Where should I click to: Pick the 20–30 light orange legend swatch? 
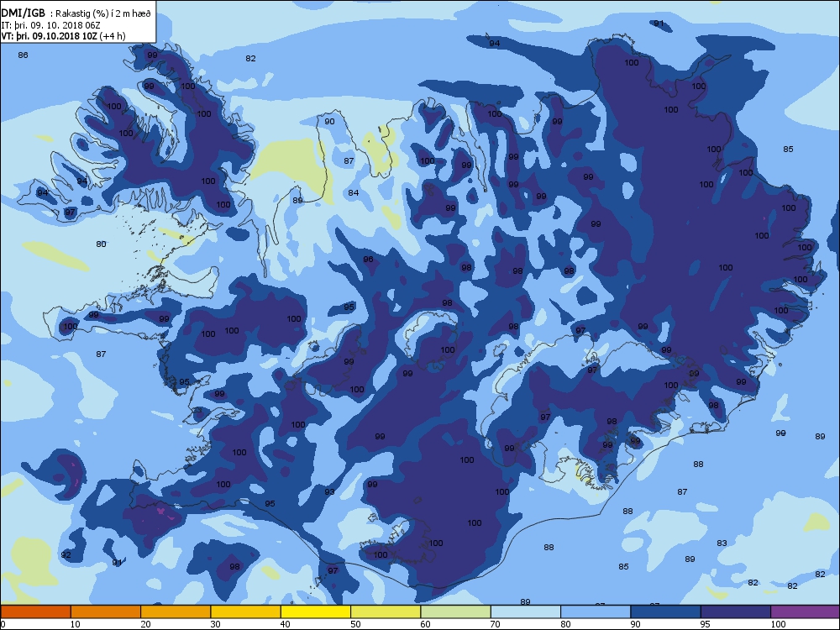[x=176, y=612]
